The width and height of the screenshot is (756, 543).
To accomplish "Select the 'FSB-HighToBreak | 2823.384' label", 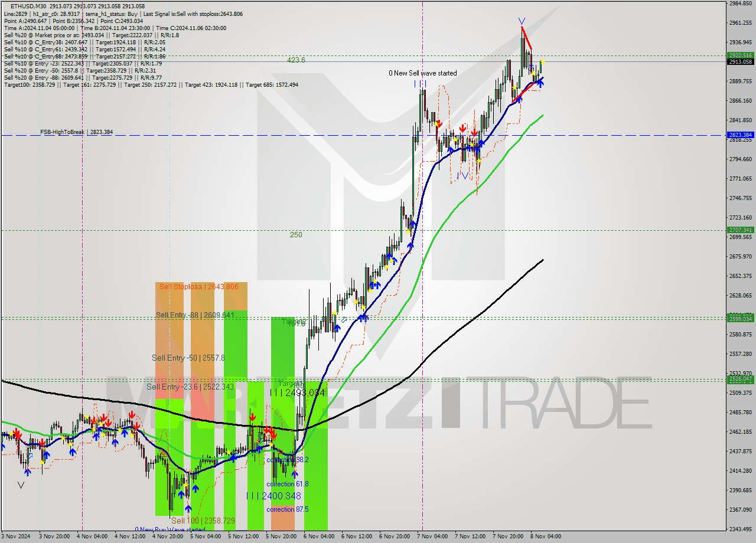I will click(x=76, y=132).
